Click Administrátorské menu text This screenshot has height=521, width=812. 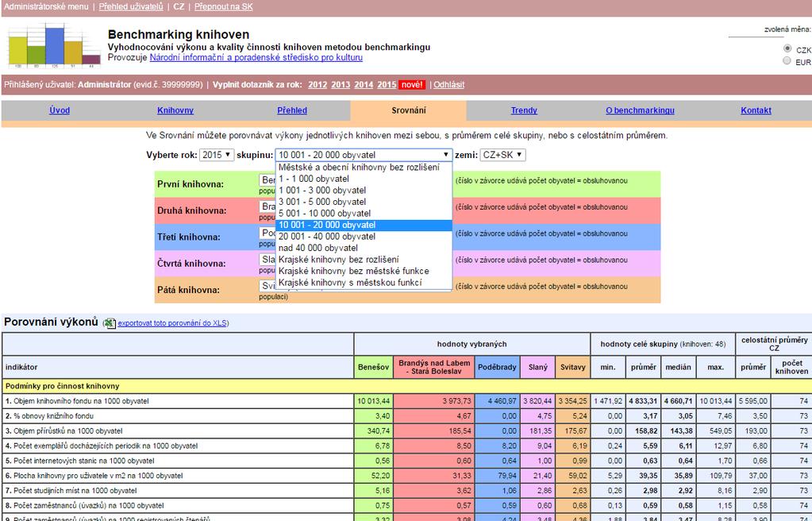click(46, 6)
